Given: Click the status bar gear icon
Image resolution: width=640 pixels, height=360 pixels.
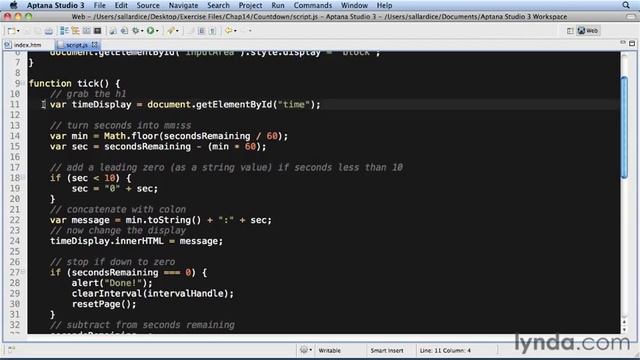Looking at the screenshot, I should click(303, 350).
